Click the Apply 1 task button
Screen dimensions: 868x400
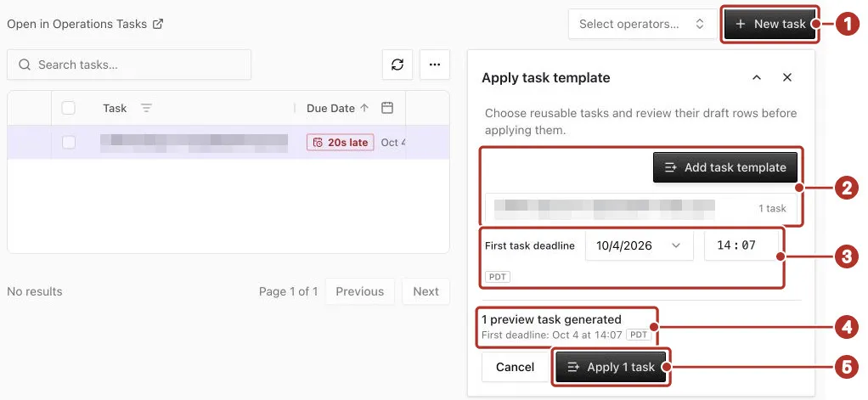(x=612, y=367)
